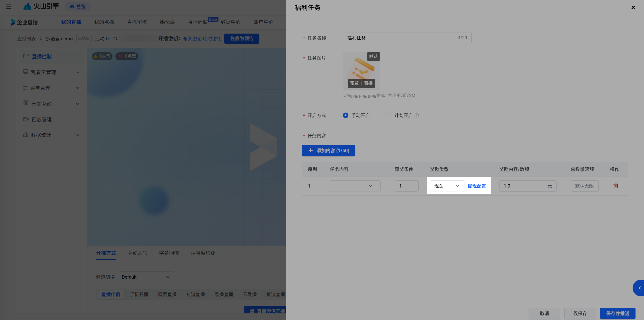Click the 0点赞 heart badge

click(x=127, y=56)
